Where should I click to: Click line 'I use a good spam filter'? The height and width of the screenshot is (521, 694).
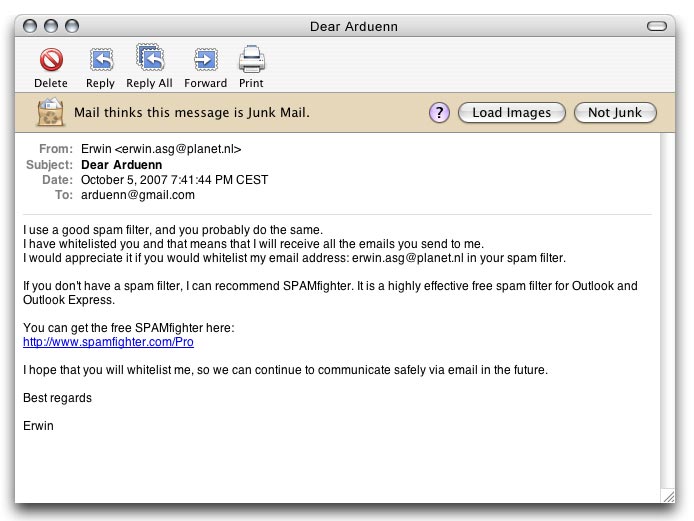[x=173, y=230]
